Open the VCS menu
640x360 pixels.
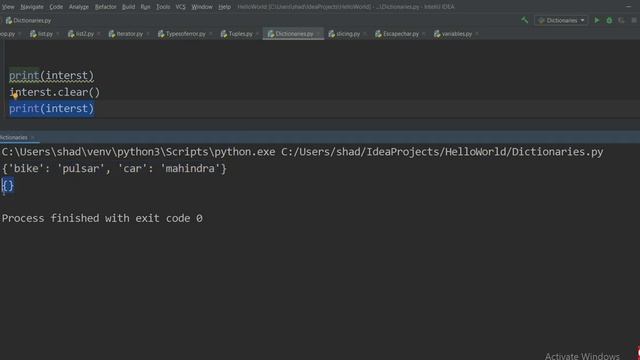180,7
